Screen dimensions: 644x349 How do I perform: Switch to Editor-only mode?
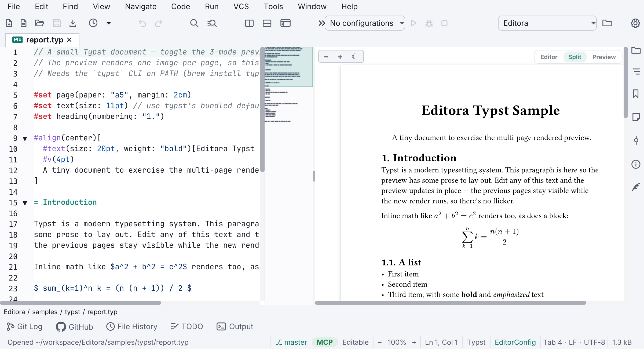[549, 57]
